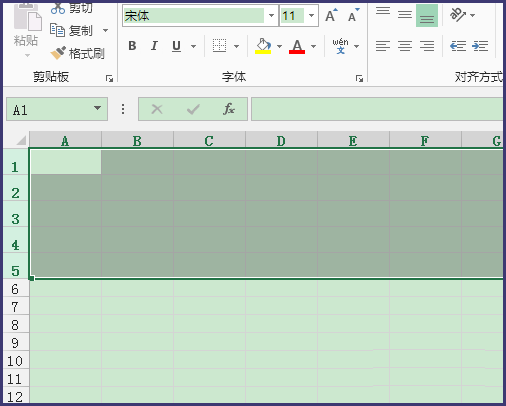Screen dimensions: 506x406
Task: Select column B header
Action: 137,140
